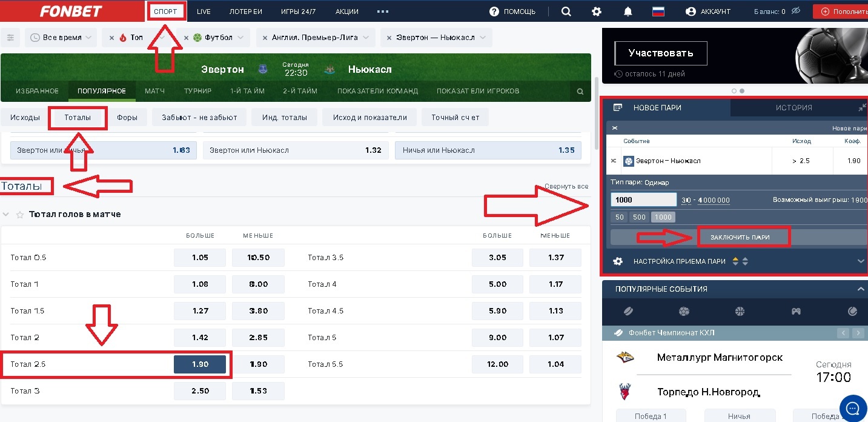The height and width of the screenshot is (422, 868).
Task: Switch to the Матч tab
Action: pyautogui.click(x=154, y=91)
